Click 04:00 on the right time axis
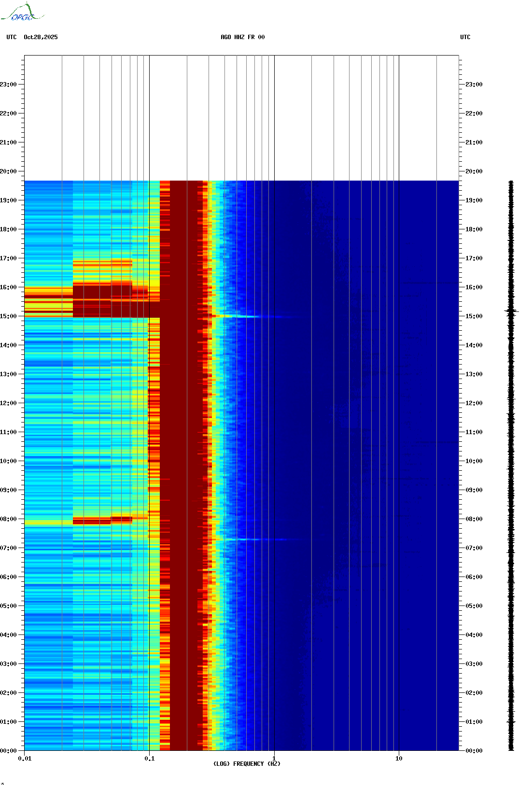This screenshot has height=789, width=532. pos(474,635)
